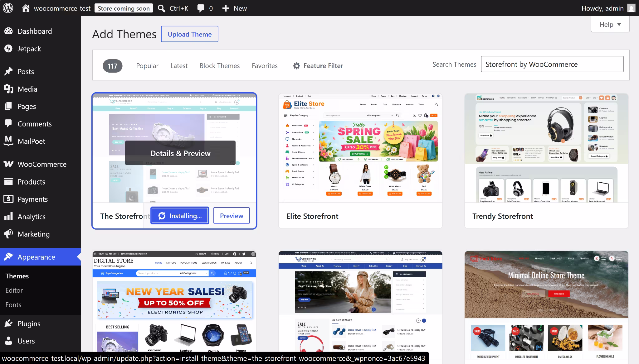Open the Popular themes tab
The image size is (639, 364).
(147, 66)
